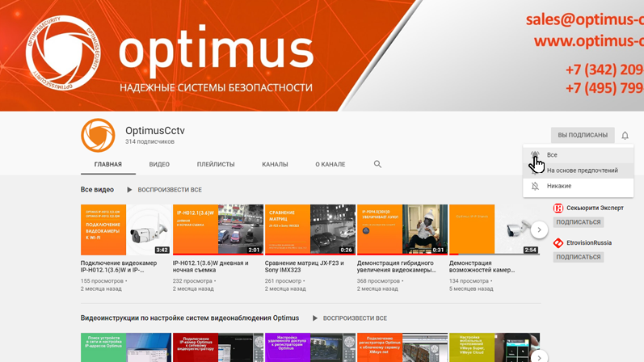Click next arrow of Видеоинструкции carousel

tap(539, 356)
